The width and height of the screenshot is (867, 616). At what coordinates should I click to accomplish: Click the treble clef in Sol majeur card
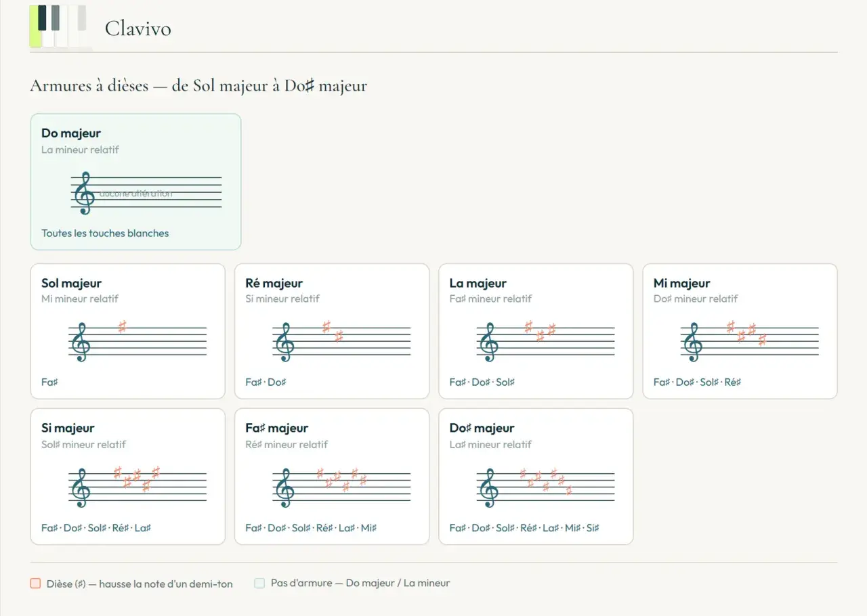(x=81, y=342)
